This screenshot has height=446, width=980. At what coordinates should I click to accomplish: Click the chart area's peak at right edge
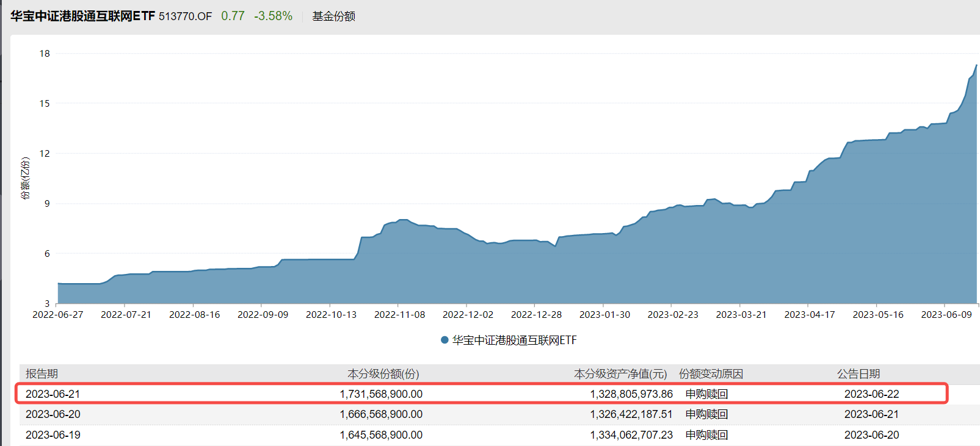coord(976,65)
